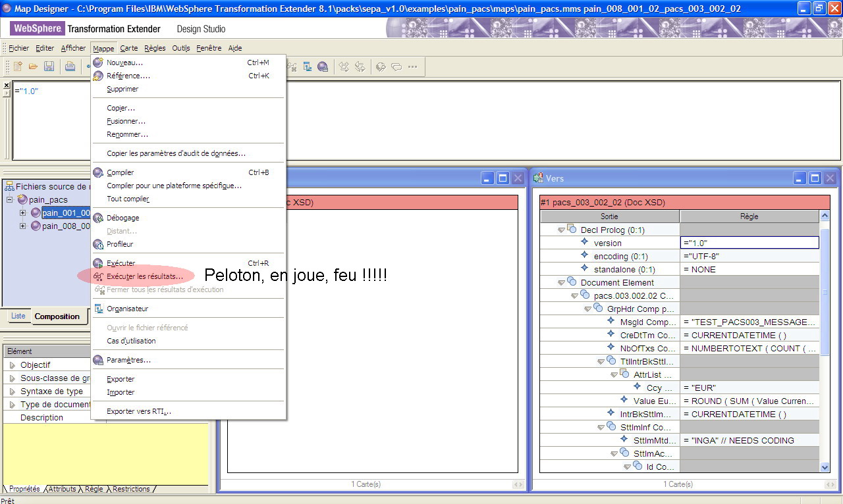Collapse the Decl Prolog output group
Viewport: 843px width, 504px height.
coord(561,230)
